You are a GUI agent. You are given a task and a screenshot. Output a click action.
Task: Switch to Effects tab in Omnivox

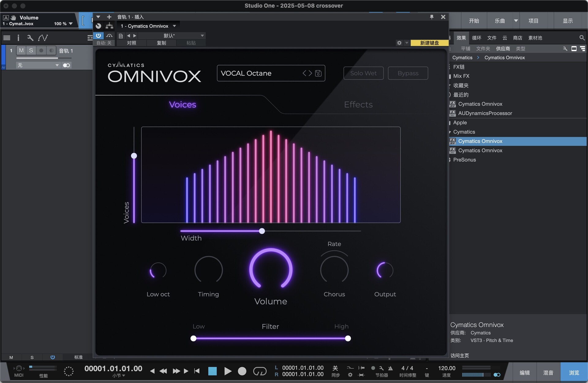[358, 105]
